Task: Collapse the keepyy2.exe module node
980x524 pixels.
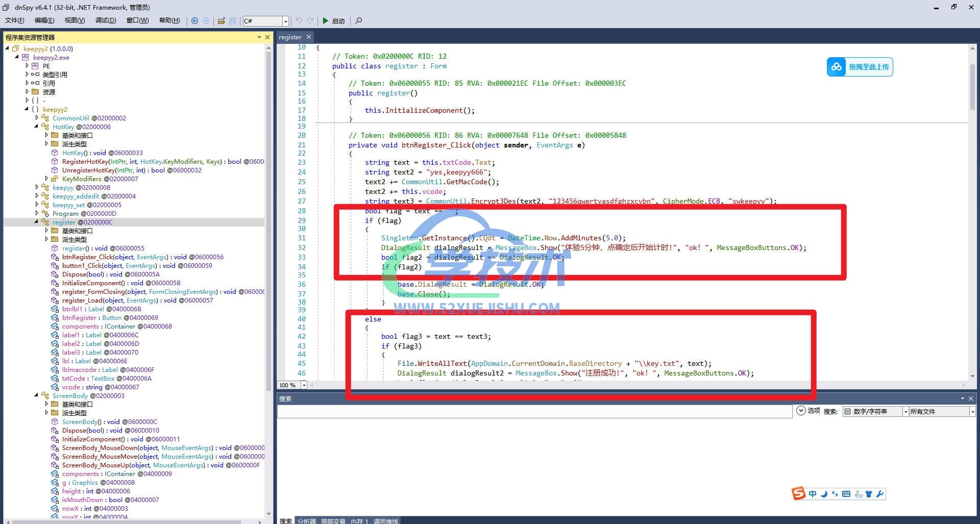Action: click(17, 57)
